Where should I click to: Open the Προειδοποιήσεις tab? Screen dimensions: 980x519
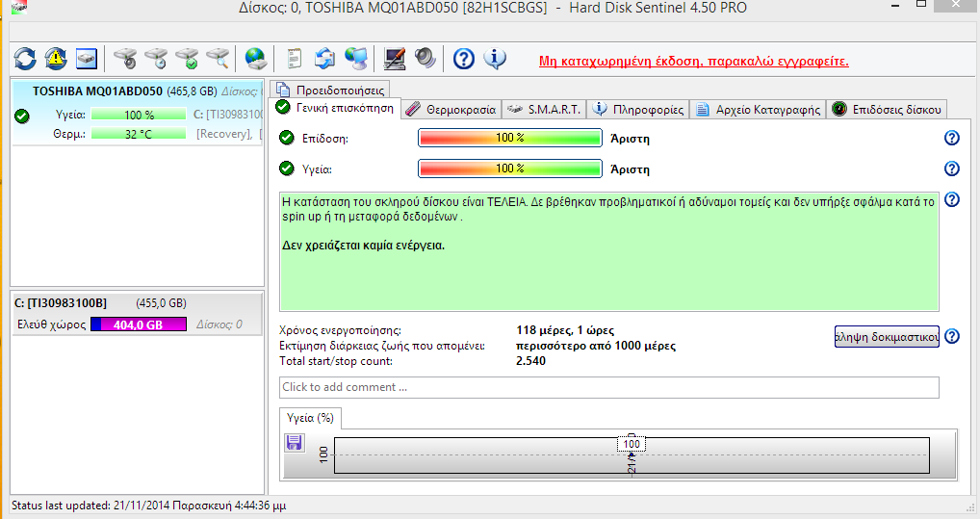(330, 90)
